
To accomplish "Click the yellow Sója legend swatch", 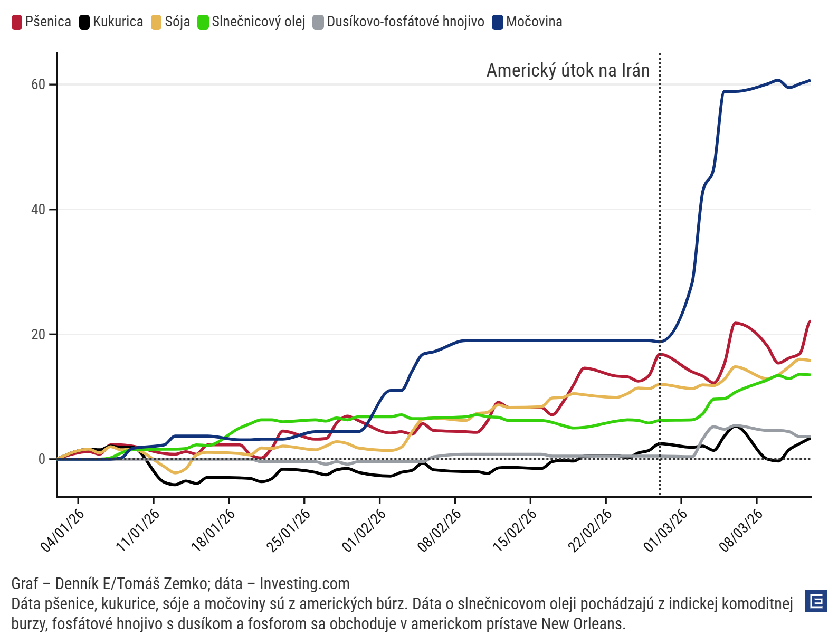I will pyautogui.click(x=156, y=22).
